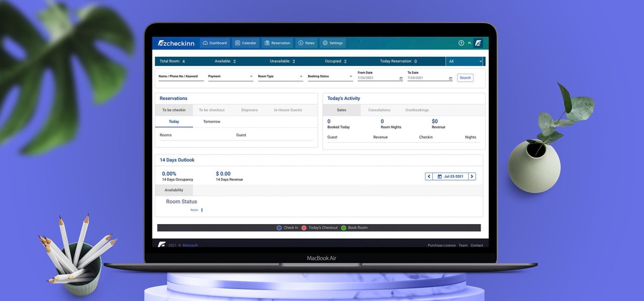This screenshot has width=644, height=301.
Task: Expand the Payment dropdown
Action: point(231,77)
